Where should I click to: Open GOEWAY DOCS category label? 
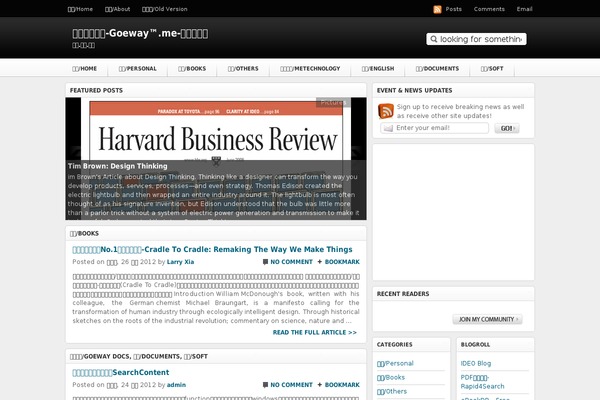pos(100,356)
